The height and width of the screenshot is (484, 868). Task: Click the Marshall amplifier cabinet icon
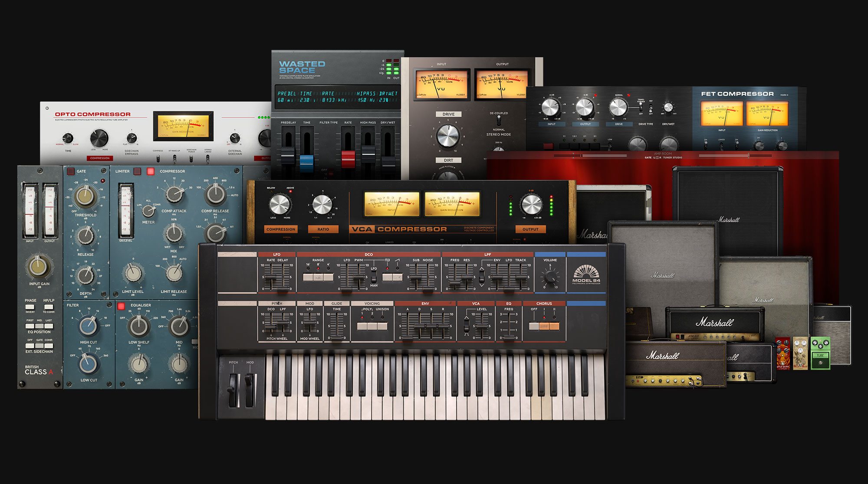click(x=687, y=256)
